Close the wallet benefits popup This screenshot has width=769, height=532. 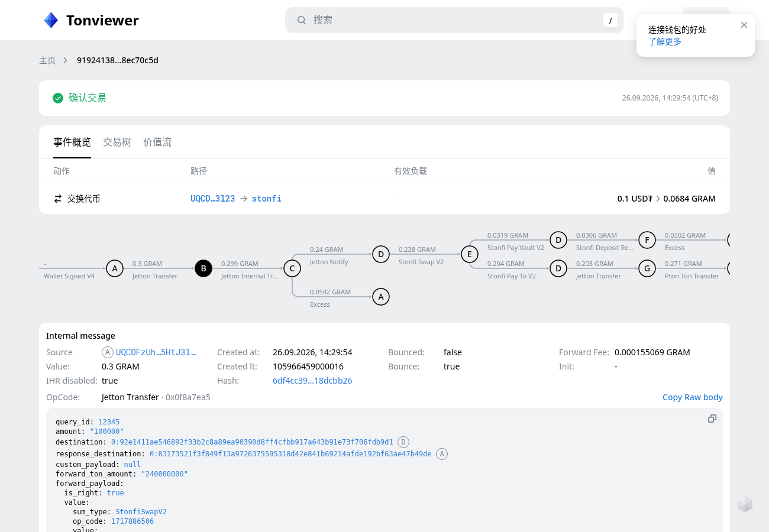click(x=744, y=25)
